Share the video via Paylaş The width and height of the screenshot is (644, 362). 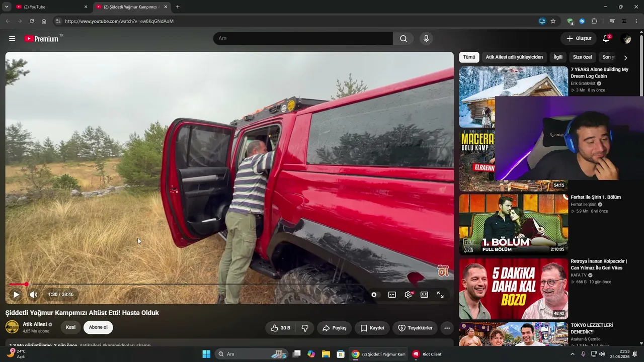335,328
